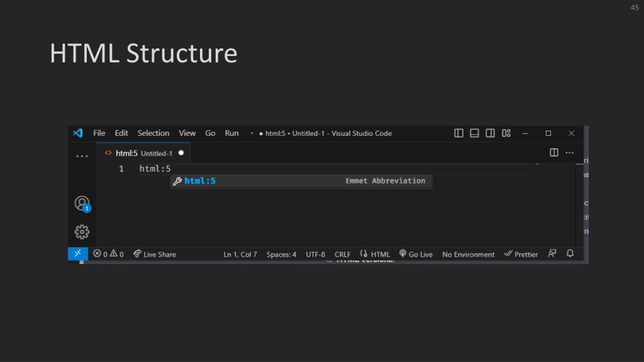Click the feedback person icon in status bar
Viewport: 644px width, 362px height.
[x=552, y=254]
